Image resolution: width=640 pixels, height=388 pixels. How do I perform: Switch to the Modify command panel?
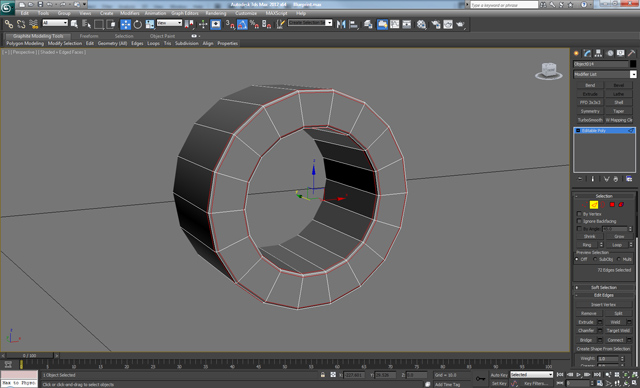pyautogui.click(x=587, y=53)
